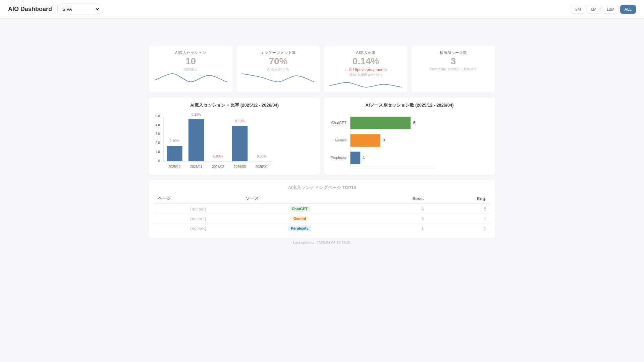The image size is (644, 362).
Task: Click the 2026/04 axis label
Action: point(262,167)
